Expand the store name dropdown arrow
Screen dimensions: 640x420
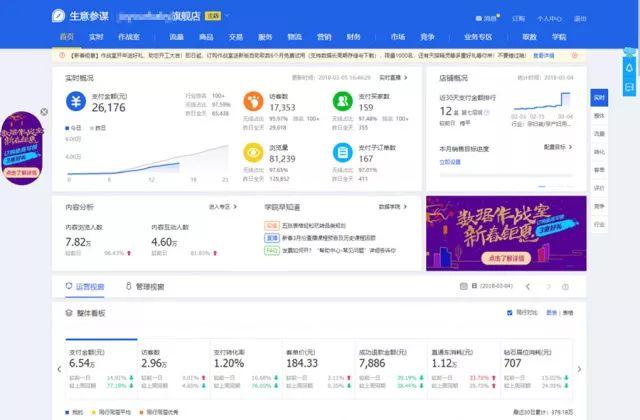[227, 16]
